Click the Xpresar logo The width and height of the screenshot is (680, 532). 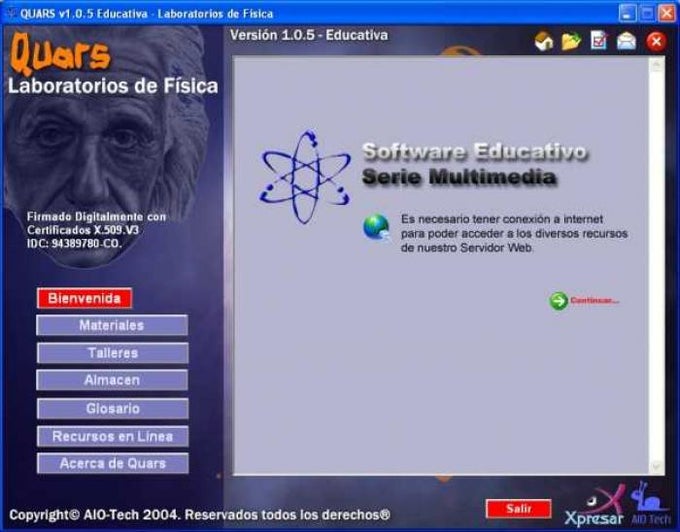pos(595,507)
